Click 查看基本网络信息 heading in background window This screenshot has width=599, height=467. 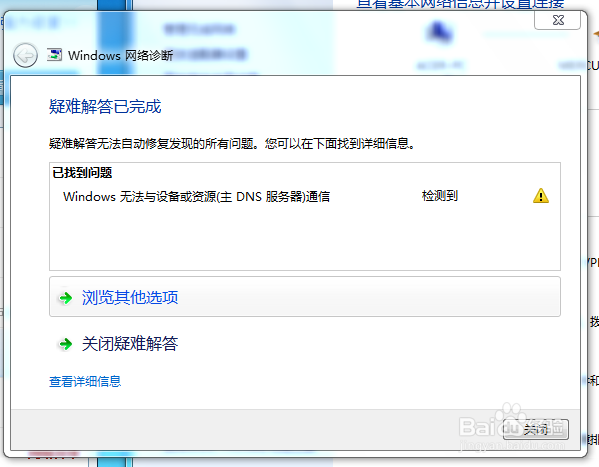click(460, 4)
